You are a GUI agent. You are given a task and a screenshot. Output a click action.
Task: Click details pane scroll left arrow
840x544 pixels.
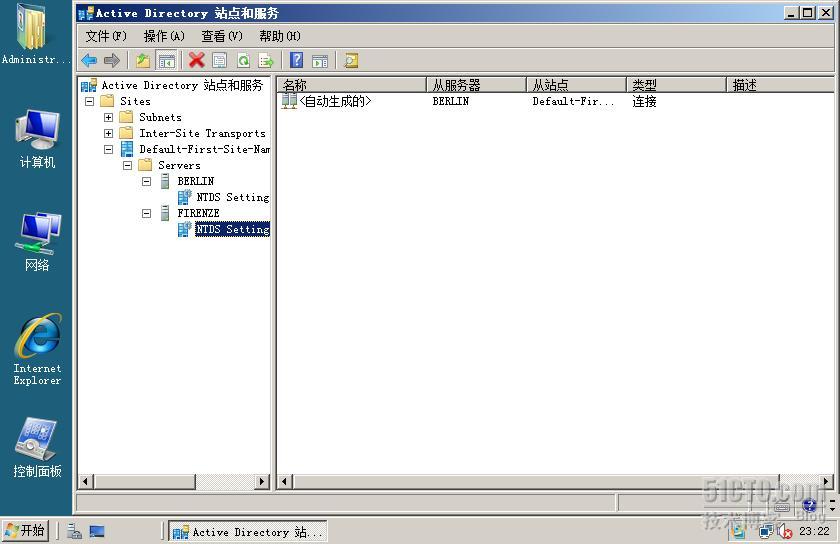click(284, 481)
